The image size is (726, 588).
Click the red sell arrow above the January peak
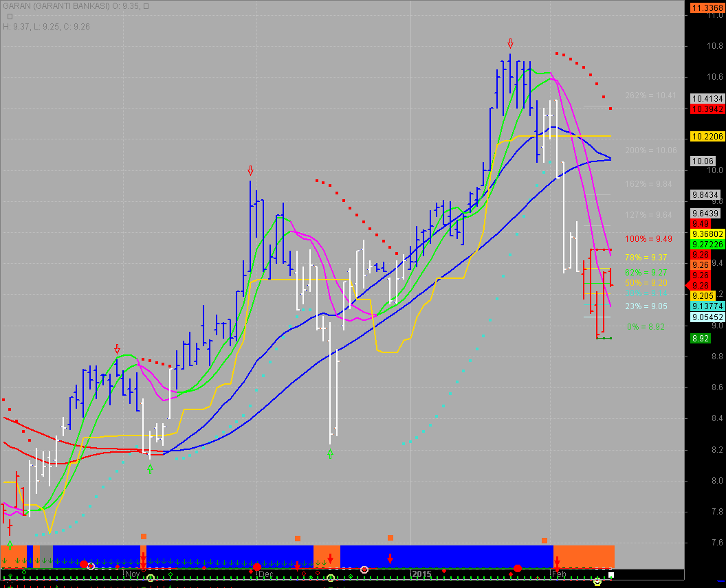coord(510,43)
